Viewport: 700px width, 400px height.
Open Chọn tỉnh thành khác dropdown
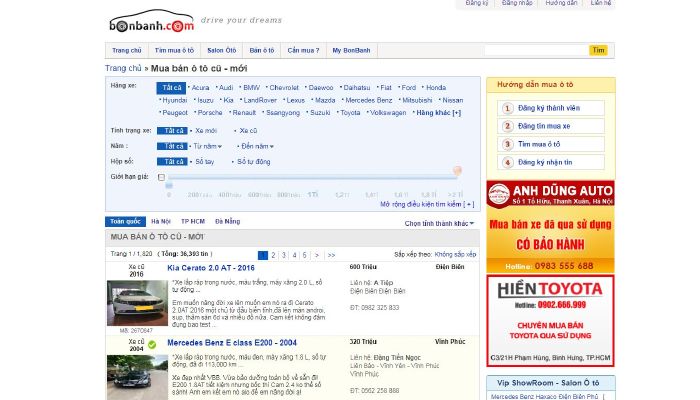click(439, 223)
